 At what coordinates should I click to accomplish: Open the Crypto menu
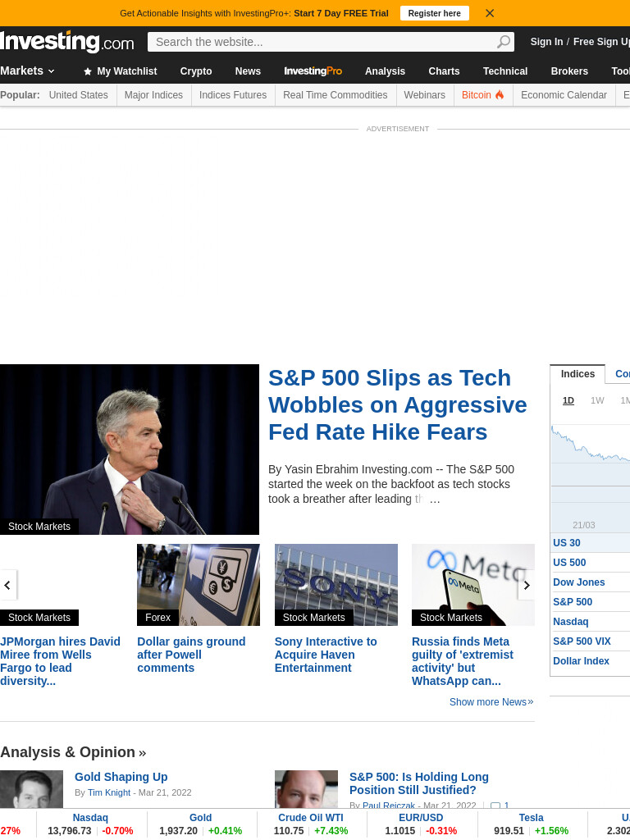pos(196,71)
